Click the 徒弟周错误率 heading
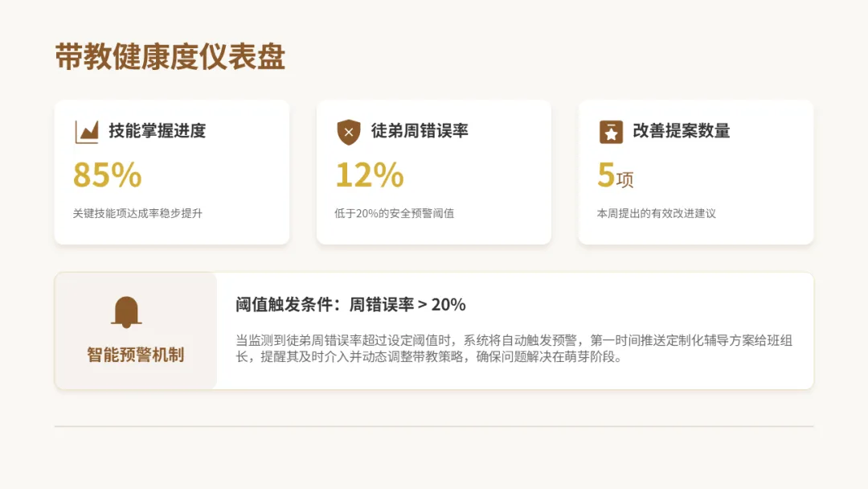This screenshot has width=868, height=489. click(x=420, y=131)
